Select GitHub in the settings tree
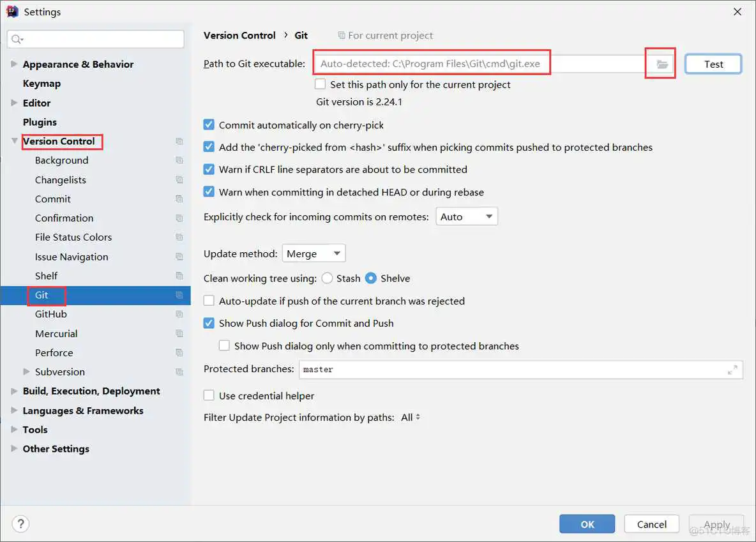 point(51,314)
